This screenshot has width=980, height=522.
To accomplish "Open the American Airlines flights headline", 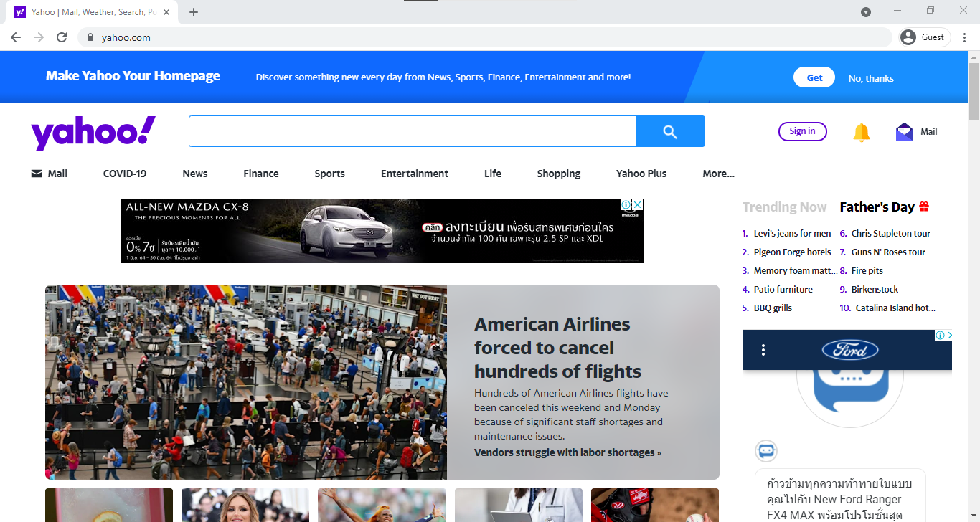I will pyautogui.click(x=557, y=348).
